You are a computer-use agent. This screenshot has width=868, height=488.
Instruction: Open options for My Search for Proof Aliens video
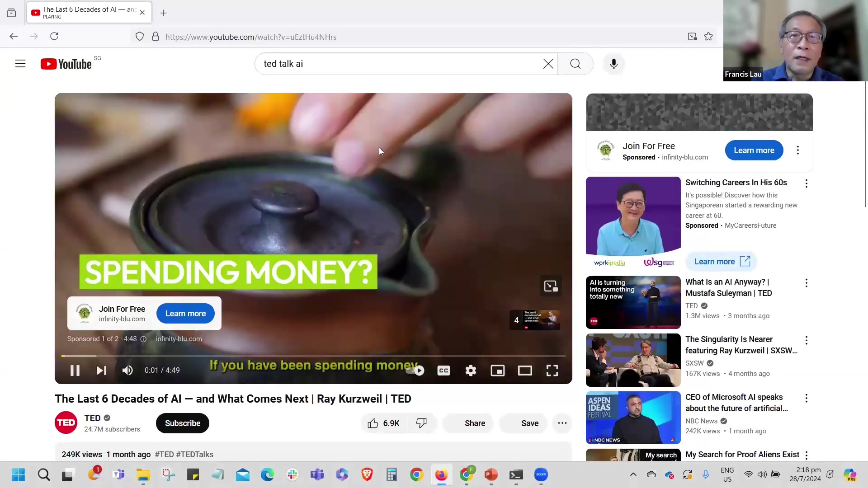pos(807,455)
